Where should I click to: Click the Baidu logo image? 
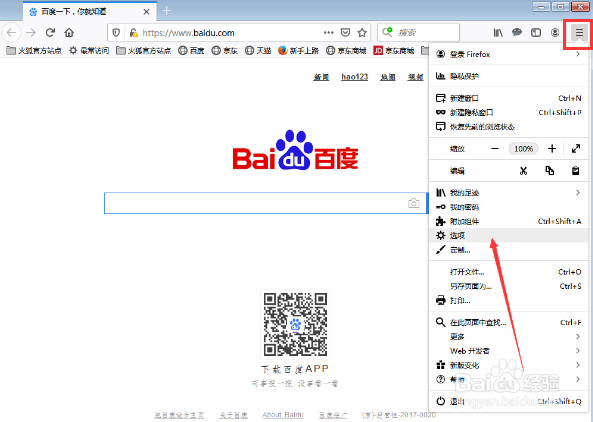(295, 150)
